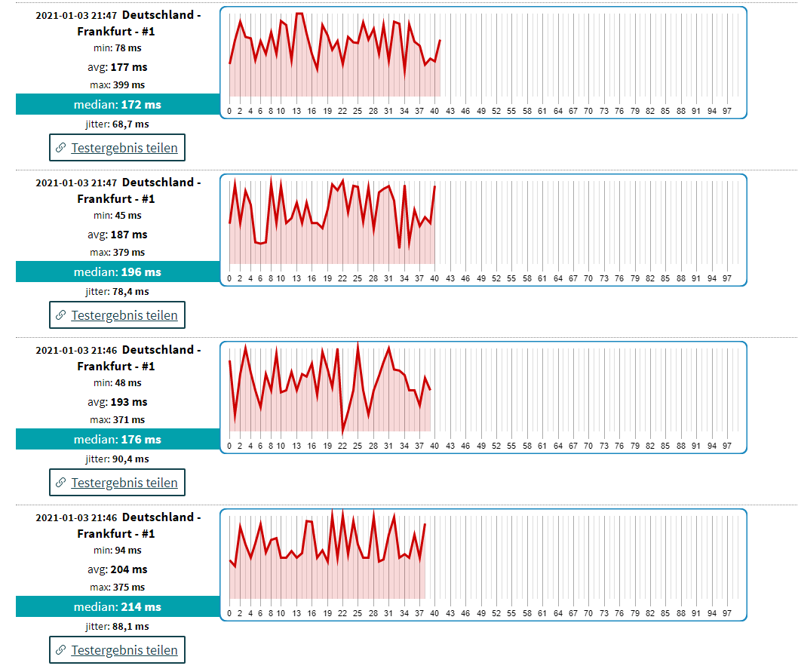This screenshot has height=672, width=798.
Task: Click the 'max: 379 ms' value
Action: (x=118, y=253)
